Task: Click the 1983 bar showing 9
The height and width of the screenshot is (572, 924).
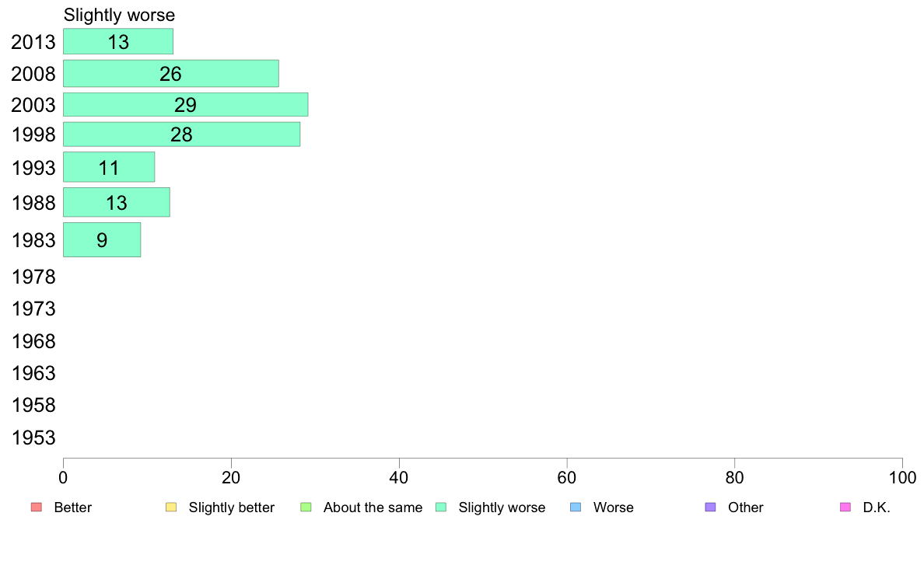Action: click(102, 239)
